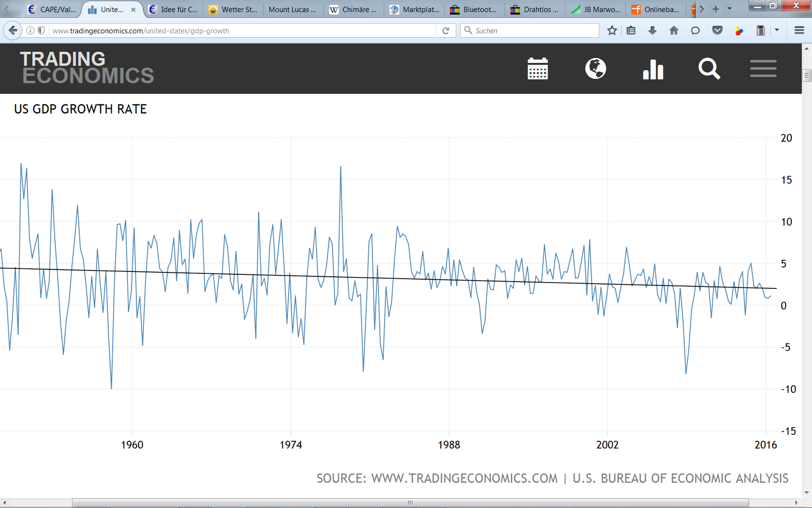The height and width of the screenshot is (508, 812).
Task: Reload the page with the refresh button
Action: [446, 30]
